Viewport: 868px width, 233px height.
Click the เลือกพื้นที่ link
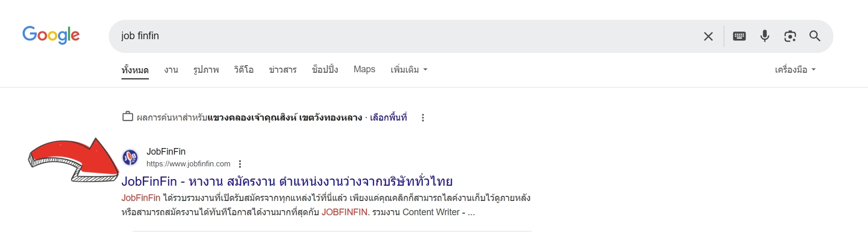388,118
